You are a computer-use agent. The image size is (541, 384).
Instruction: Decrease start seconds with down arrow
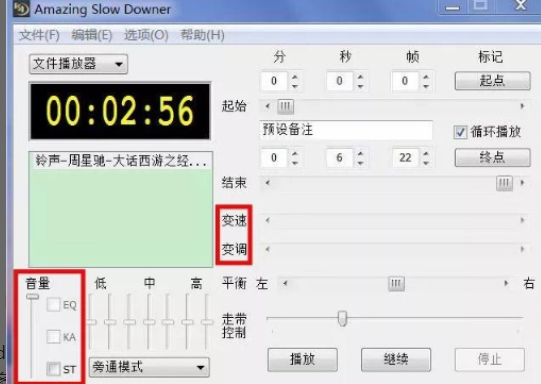[x=361, y=86]
